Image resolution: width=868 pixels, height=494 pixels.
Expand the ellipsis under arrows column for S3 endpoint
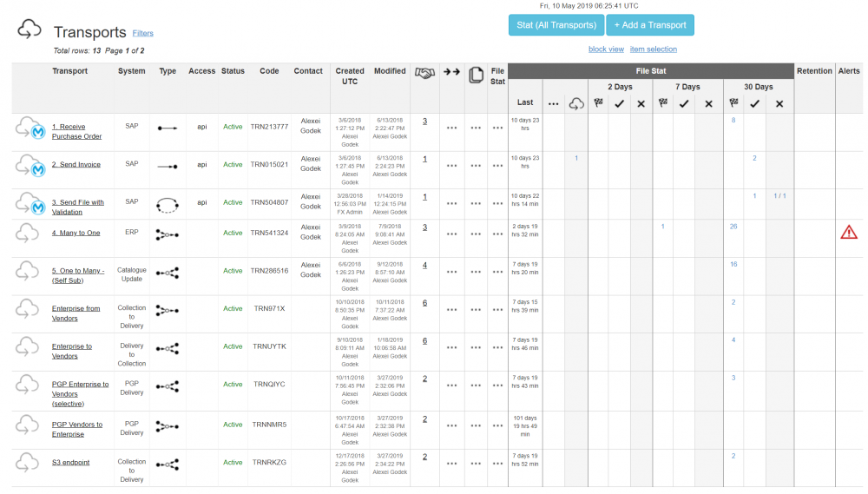[451, 463]
